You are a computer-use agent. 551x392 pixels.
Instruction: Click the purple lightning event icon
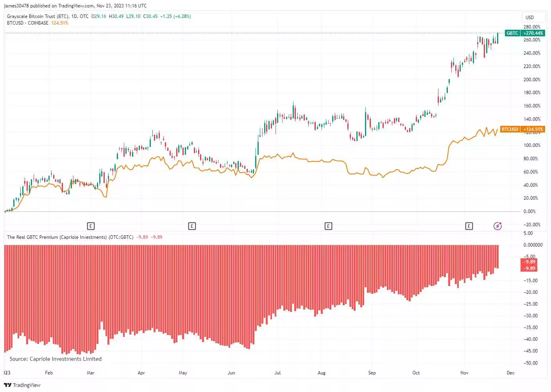[497, 226]
